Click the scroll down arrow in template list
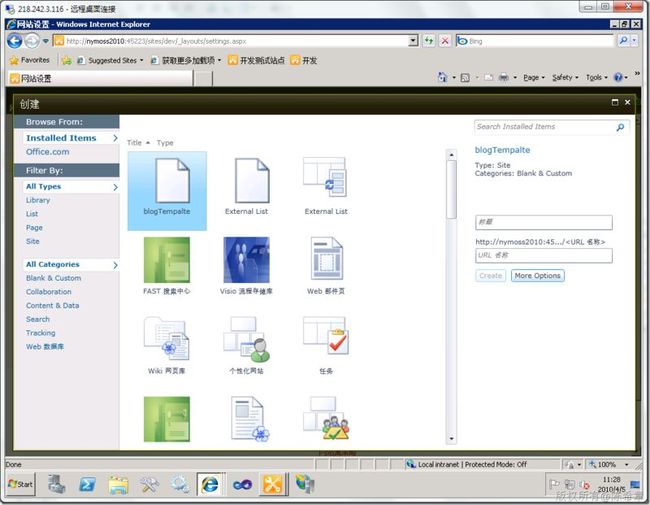The height and width of the screenshot is (505, 650). 451,439
